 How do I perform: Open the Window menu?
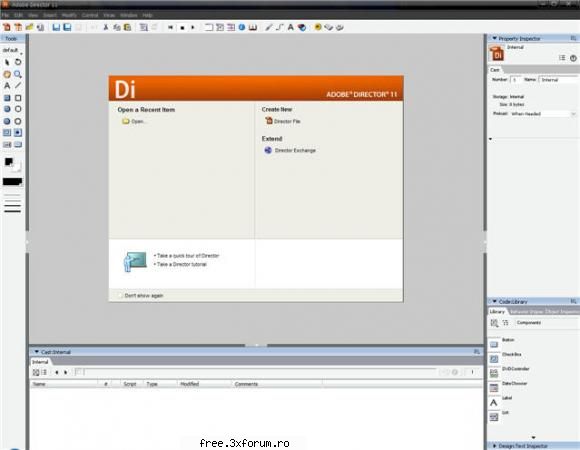point(129,15)
